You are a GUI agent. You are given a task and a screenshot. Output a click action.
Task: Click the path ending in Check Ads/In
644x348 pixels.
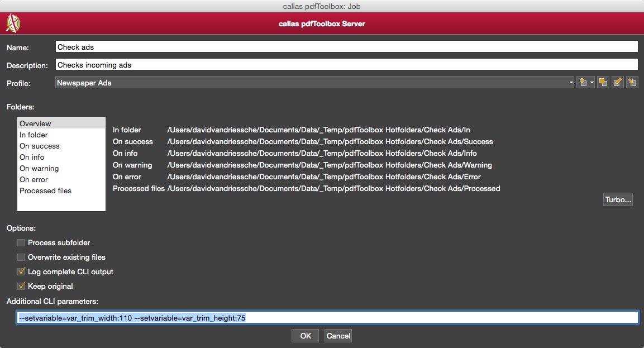tap(319, 130)
